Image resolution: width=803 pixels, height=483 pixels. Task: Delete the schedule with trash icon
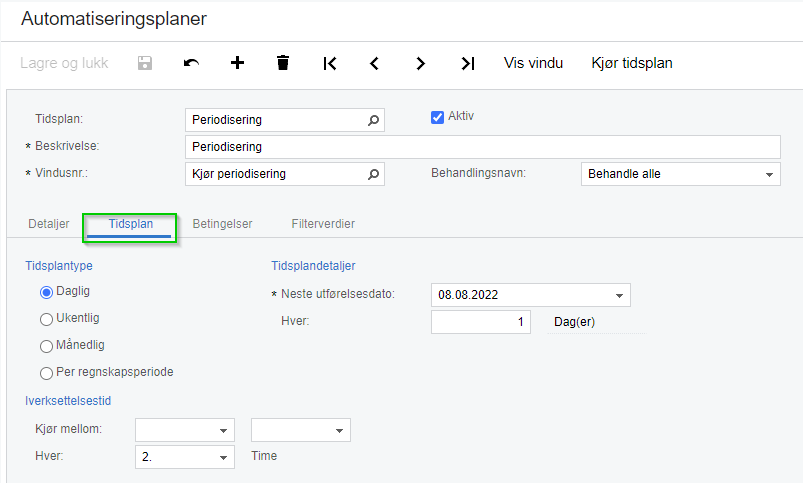[283, 63]
